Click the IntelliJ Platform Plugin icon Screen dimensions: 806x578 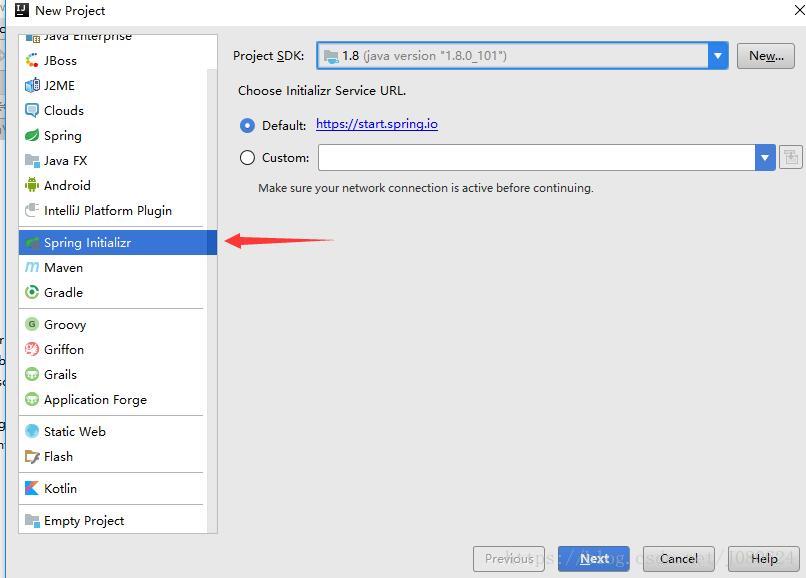[32, 210]
